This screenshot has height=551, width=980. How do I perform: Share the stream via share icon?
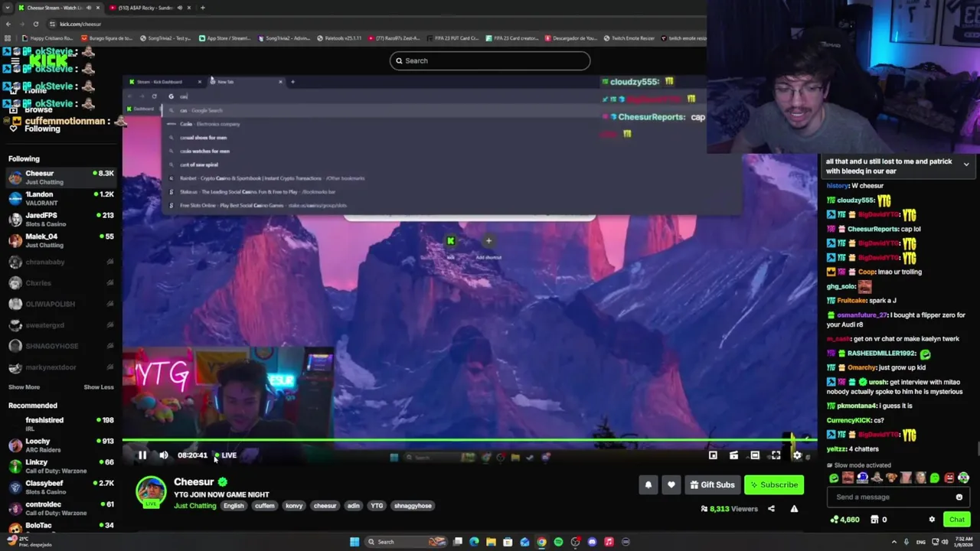pos(771,509)
